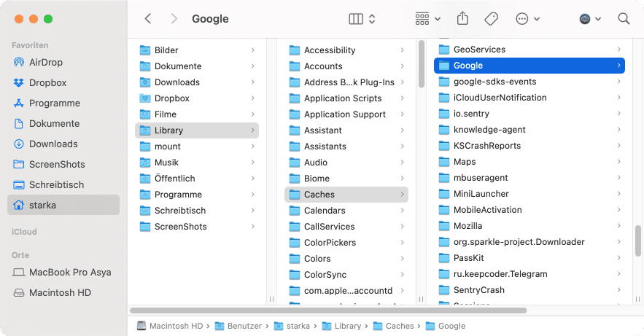Open the google-sdks-events folder
644x336 pixels.
pos(529,82)
